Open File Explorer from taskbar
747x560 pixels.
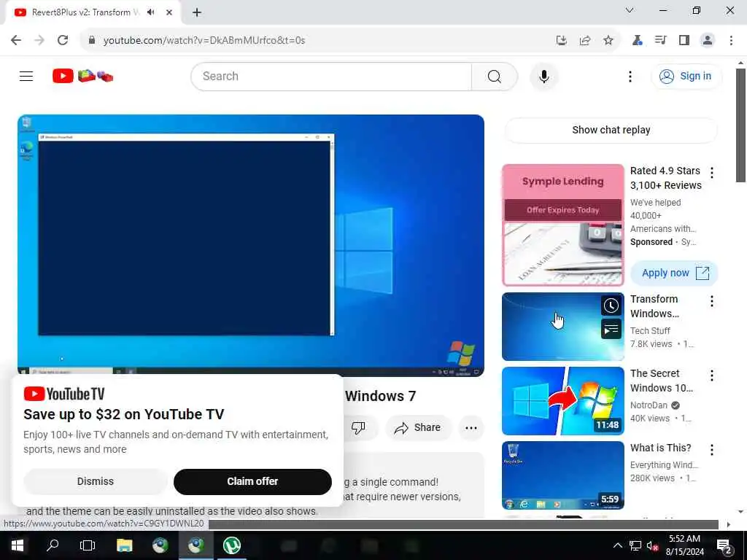(124, 545)
